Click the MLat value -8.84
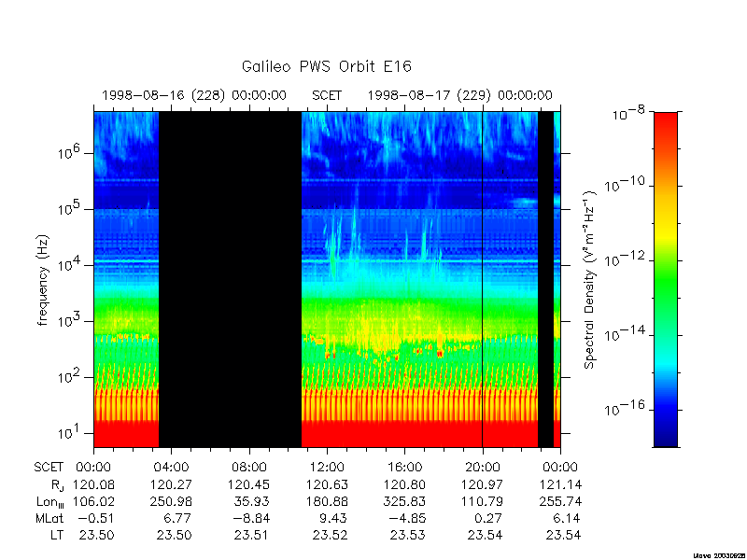 click(251, 518)
